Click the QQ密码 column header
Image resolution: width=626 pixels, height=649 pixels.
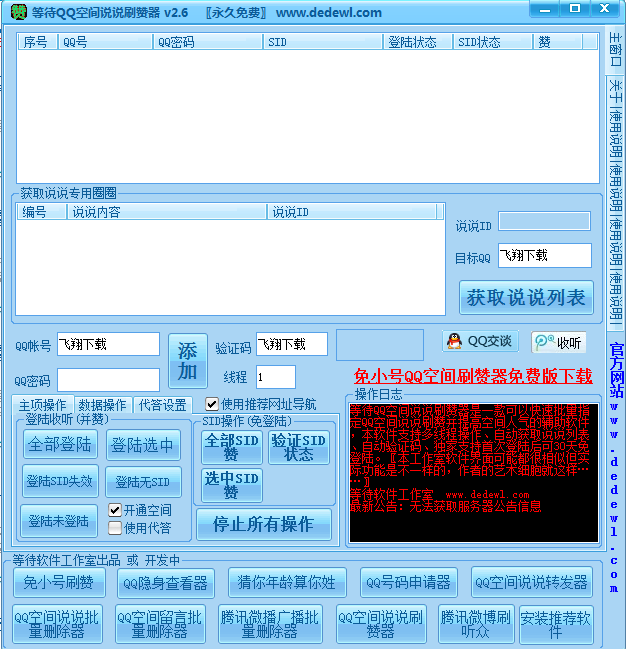pos(208,42)
